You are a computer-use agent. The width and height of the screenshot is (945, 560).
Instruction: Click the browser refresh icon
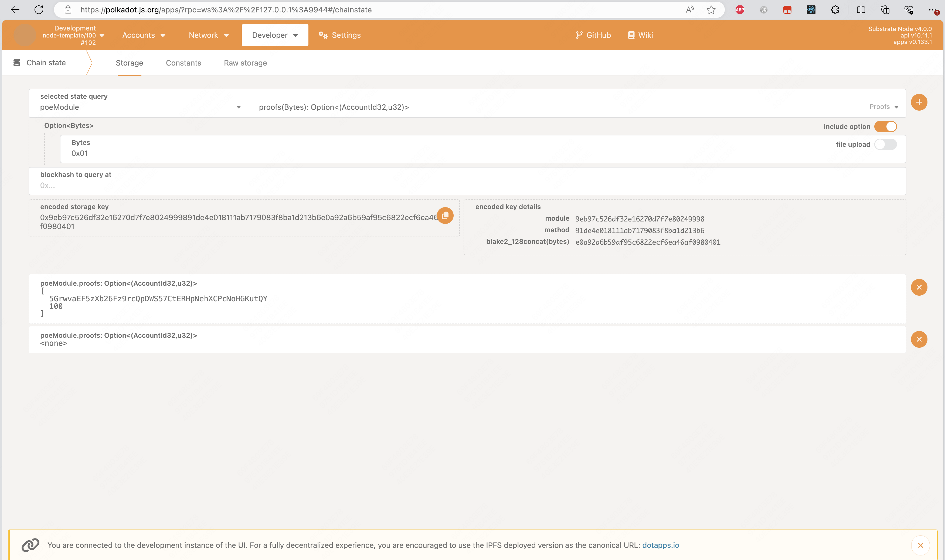(x=39, y=10)
